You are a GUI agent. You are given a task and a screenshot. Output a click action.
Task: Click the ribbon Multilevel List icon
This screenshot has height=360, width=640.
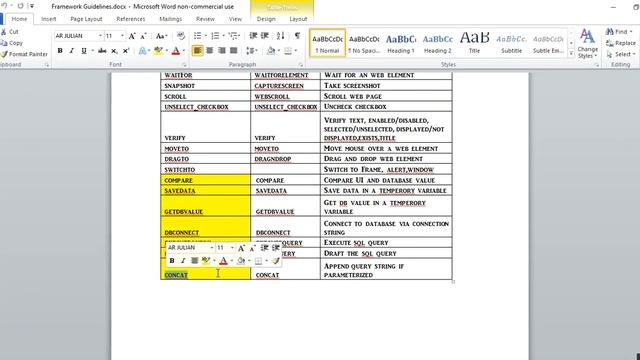[x=233, y=36]
